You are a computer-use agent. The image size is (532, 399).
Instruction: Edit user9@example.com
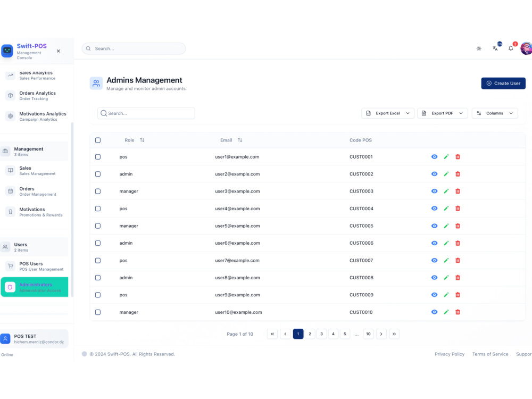pyautogui.click(x=446, y=295)
